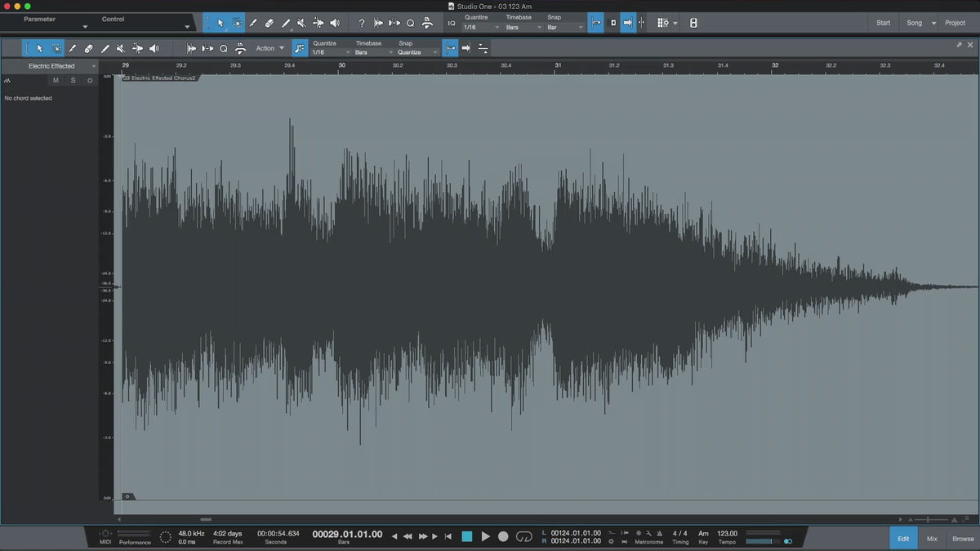Image resolution: width=980 pixels, height=551 pixels.
Task: Toggle the Loop button in the transport
Action: [524, 536]
